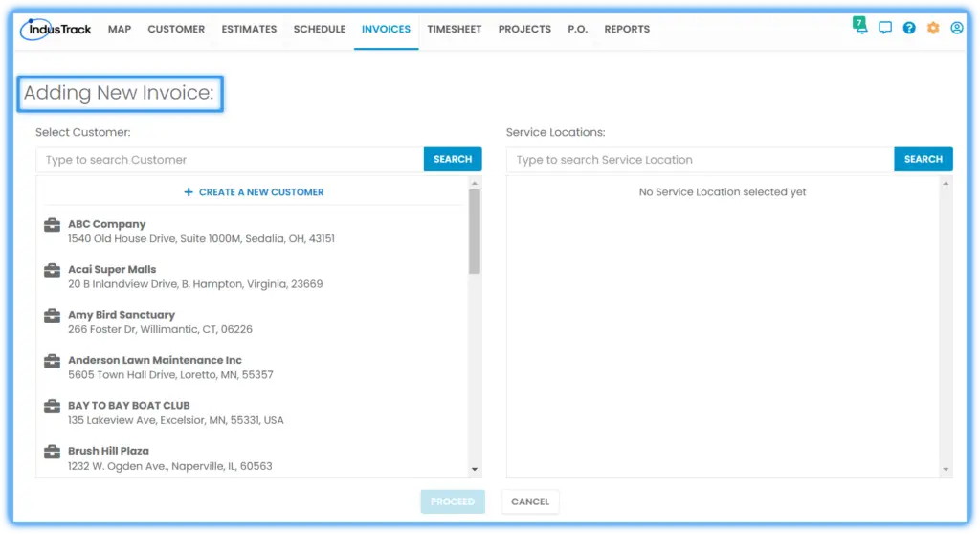Select customer Anderson Lawn Maintenance Inc

click(x=155, y=360)
